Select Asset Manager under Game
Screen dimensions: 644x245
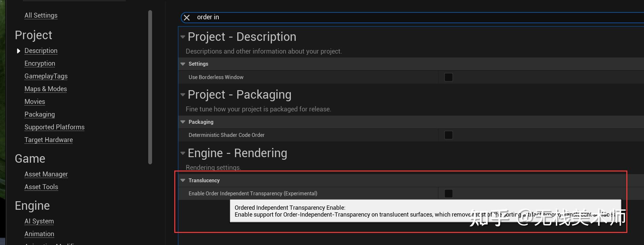[x=46, y=174]
